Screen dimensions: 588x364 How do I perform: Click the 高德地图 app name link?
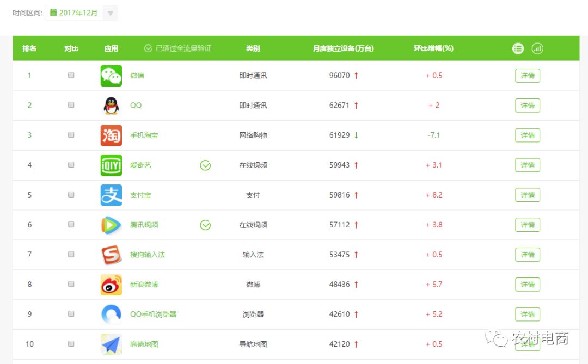click(144, 344)
